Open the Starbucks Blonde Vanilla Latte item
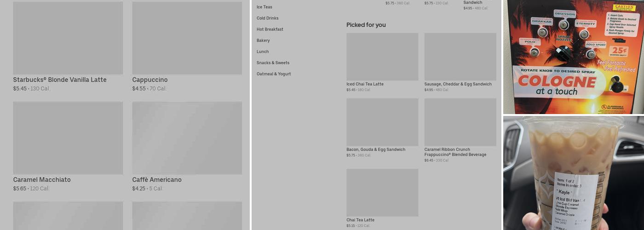The height and width of the screenshot is (230, 644). click(x=68, y=38)
